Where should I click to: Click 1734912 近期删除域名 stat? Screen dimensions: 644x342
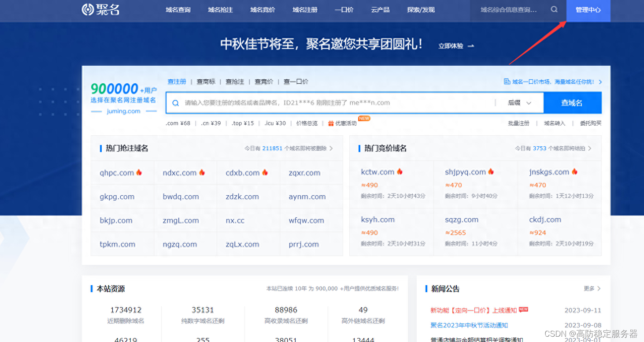126,315
